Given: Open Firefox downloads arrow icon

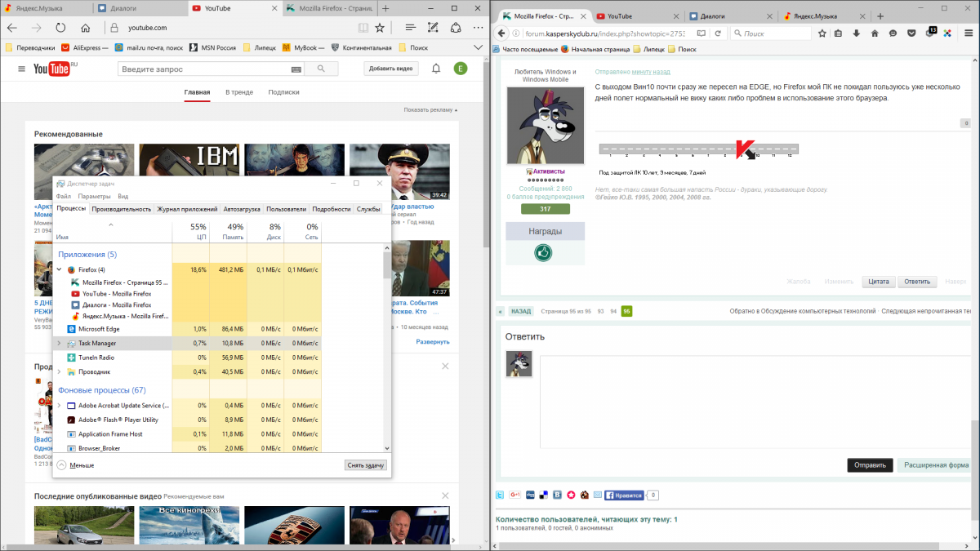Looking at the screenshot, I should pos(856,33).
